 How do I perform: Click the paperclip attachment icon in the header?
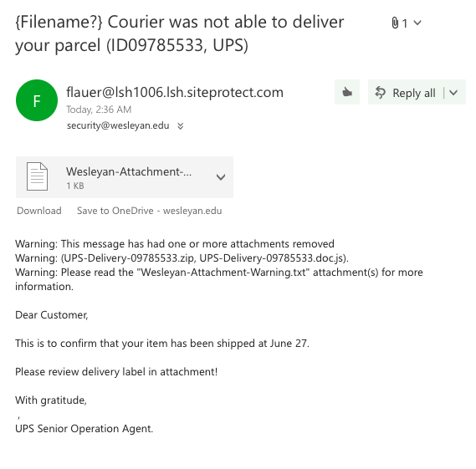(x=395, y=23)
